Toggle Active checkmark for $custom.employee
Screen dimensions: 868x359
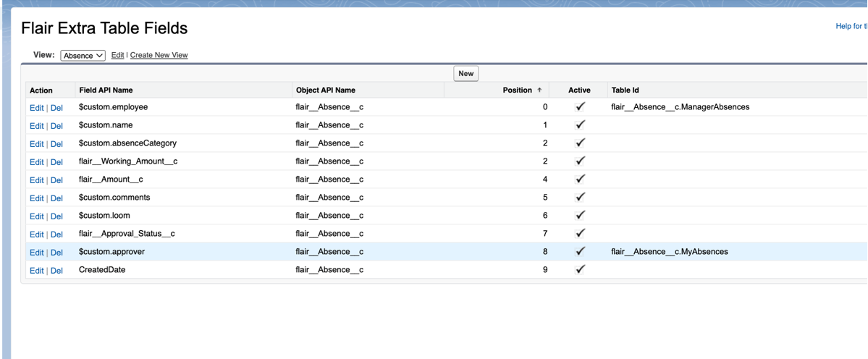click(x=579, y=107)
